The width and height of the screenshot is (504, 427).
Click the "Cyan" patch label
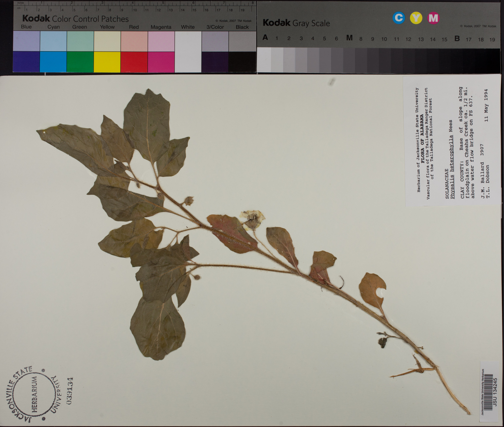[x=54, y=27]
